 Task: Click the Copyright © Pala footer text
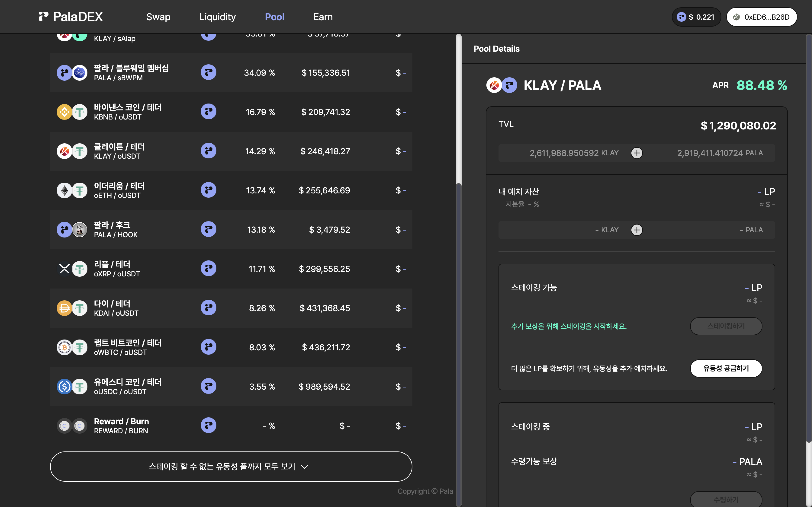pos(425,491)
